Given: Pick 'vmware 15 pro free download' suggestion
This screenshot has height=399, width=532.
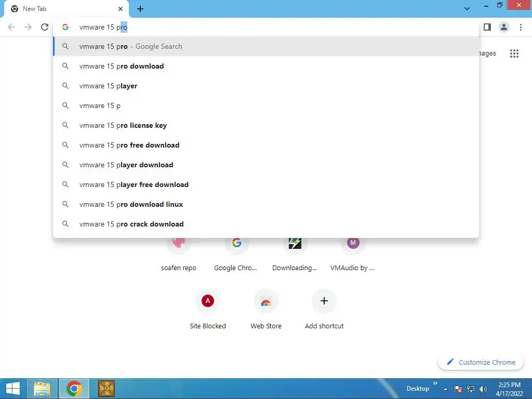Looking at the screenshot, I should [266, 145].
